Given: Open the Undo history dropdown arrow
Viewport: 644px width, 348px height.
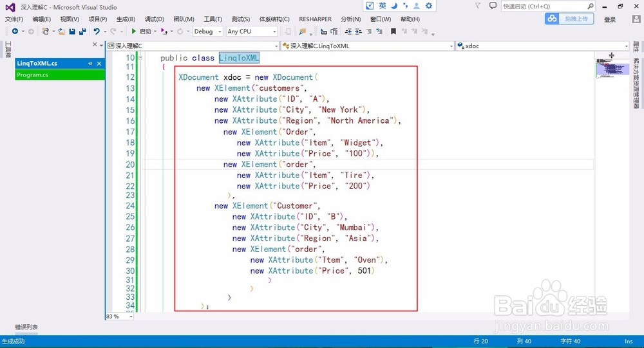Looking at the screenshot, I should [x=105, y=32].
